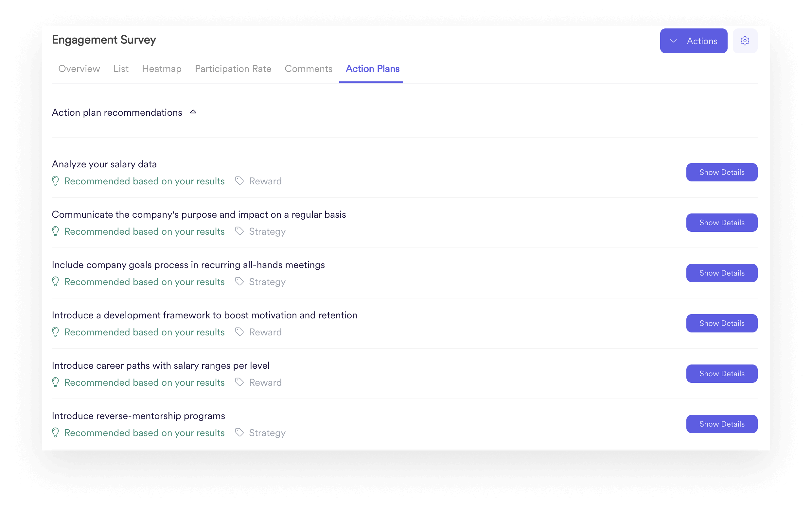The height and width of the screenshot is (508, 812).
Task: Click Show Details for Communicate company purpose
Action: point(722,222)
